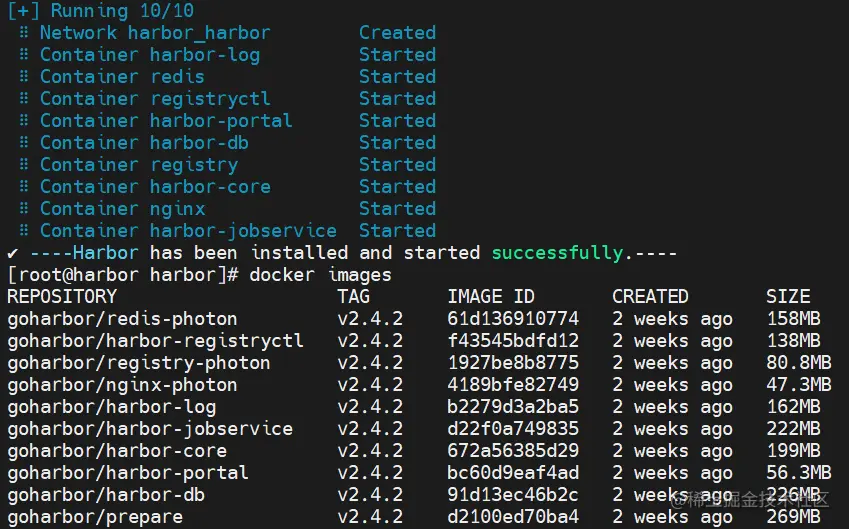Click the green "successfully" word
The width and height of the screenshot is (849, 529).
(x=557, y=253)
